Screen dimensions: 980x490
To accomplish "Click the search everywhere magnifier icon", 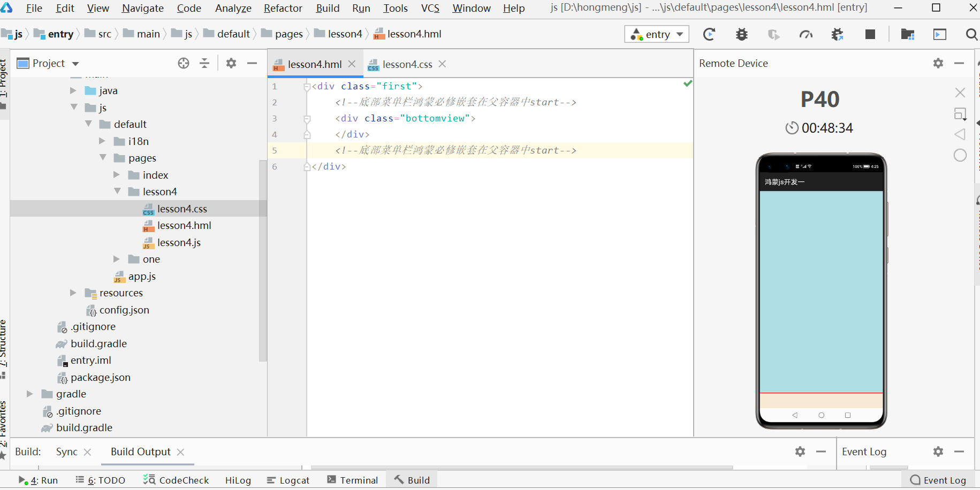I will pos(971,34).
